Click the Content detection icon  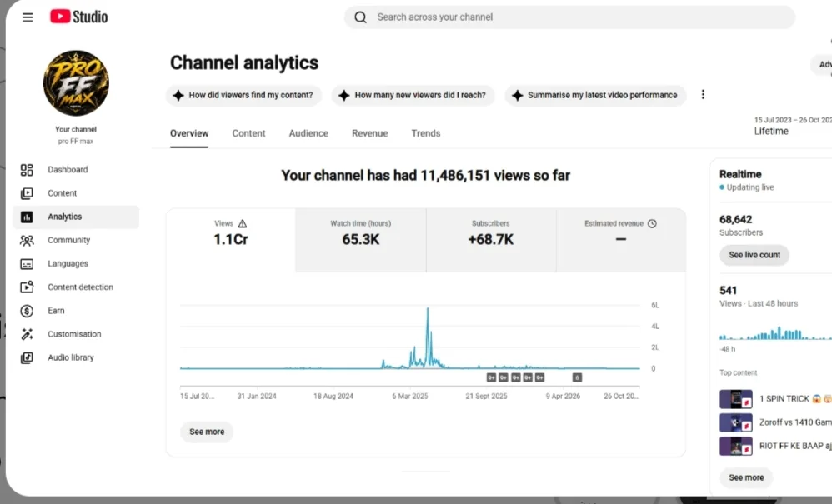27,287
